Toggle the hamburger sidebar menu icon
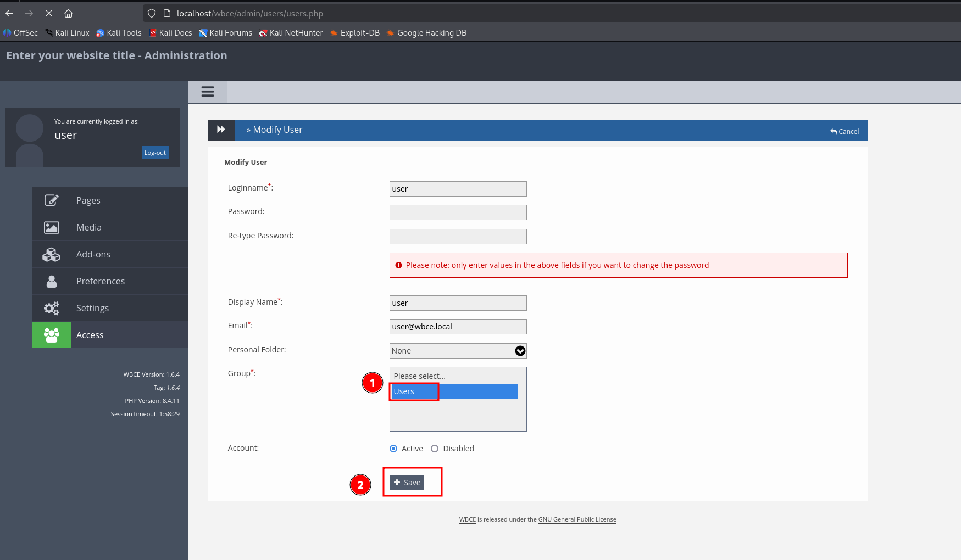The width and height of the screenshot is (961, 560). (207, 92)
